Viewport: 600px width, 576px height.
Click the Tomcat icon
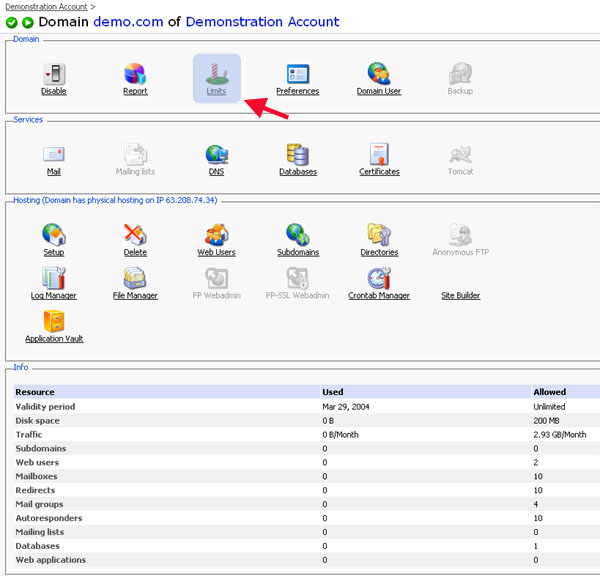460,155
